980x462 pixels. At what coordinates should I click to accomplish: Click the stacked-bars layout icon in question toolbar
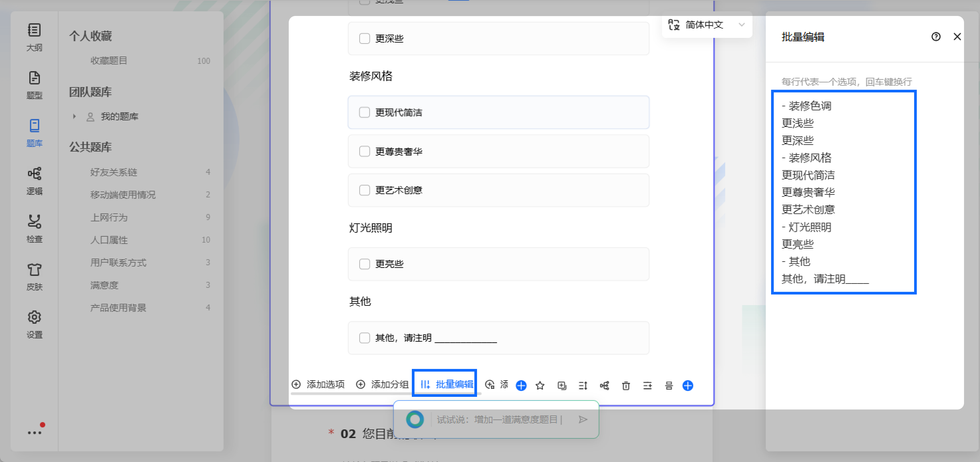click(x=669, y=386)
